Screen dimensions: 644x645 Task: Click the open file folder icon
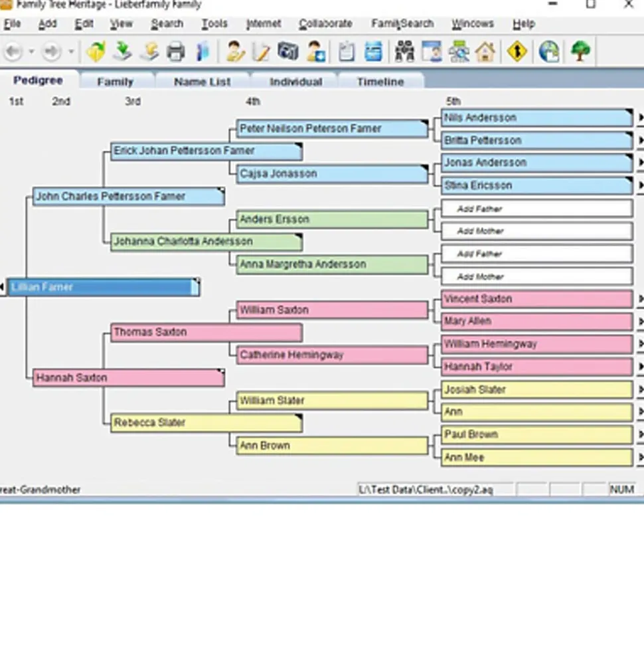[96, 52]
